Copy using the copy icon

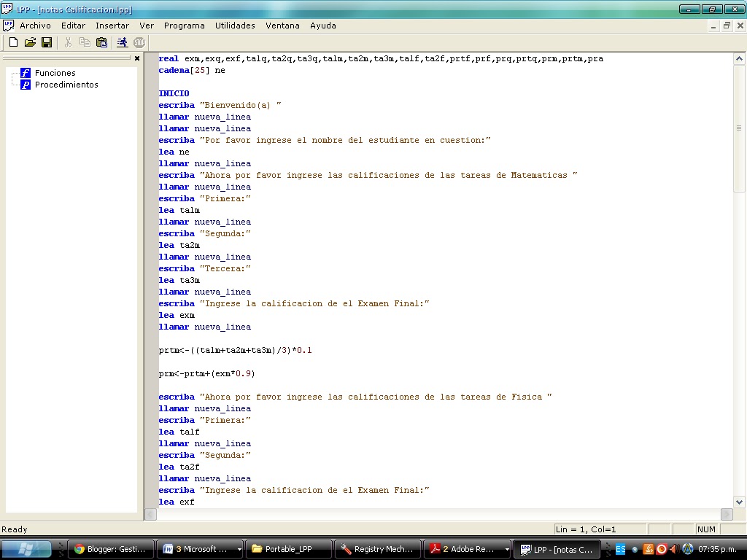coord(85,42)
